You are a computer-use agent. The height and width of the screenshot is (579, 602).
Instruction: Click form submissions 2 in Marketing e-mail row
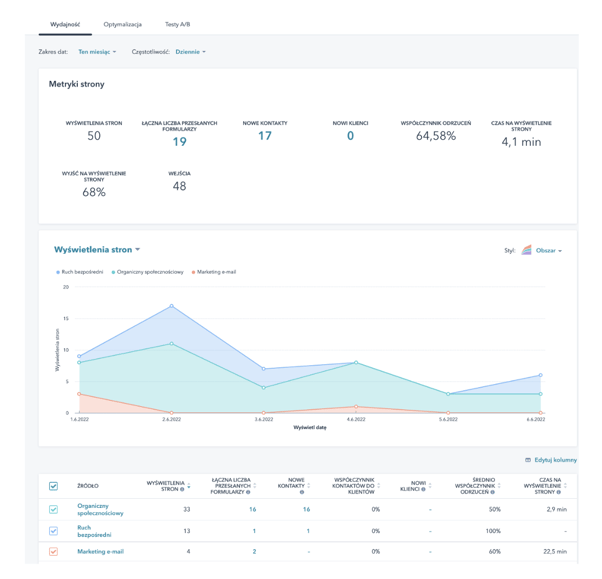click(254, 552)
